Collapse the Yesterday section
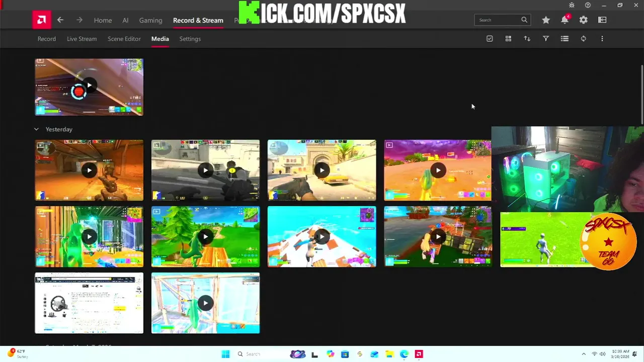 click(x=36, y=129)
